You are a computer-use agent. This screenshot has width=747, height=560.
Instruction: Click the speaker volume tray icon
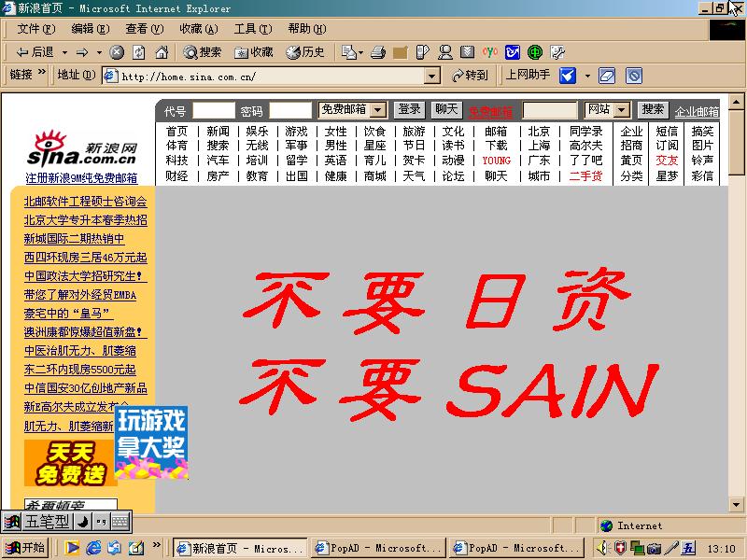pos(602,548)
